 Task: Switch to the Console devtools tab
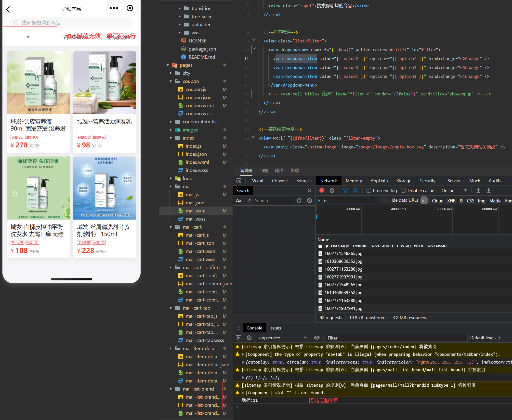coord(280,181)
